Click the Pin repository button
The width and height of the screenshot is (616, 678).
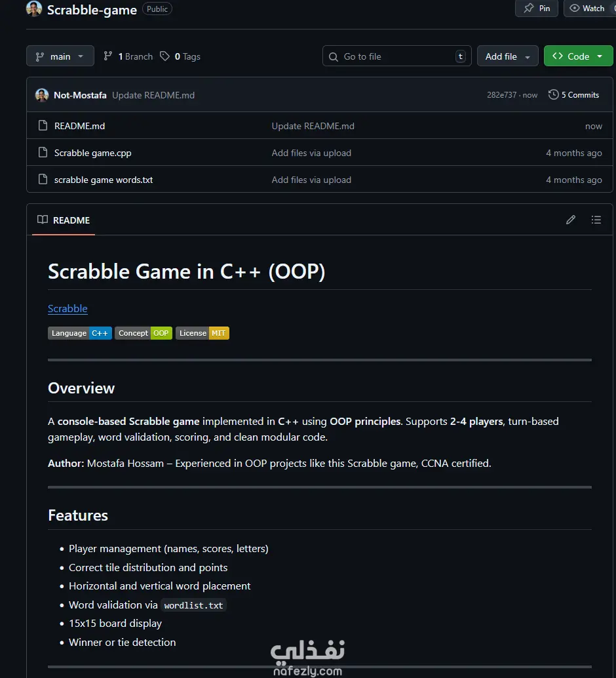(x=537, y=9)
